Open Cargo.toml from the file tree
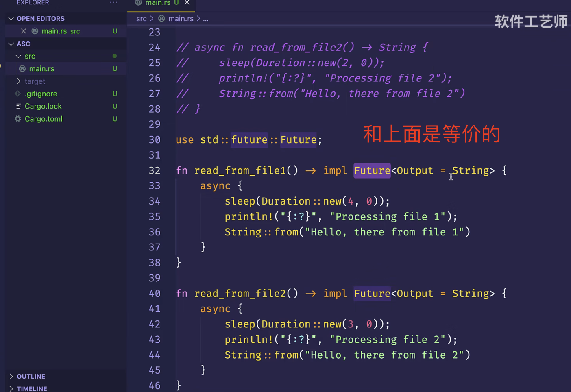 pyautogui.click(x=44, y=119)
